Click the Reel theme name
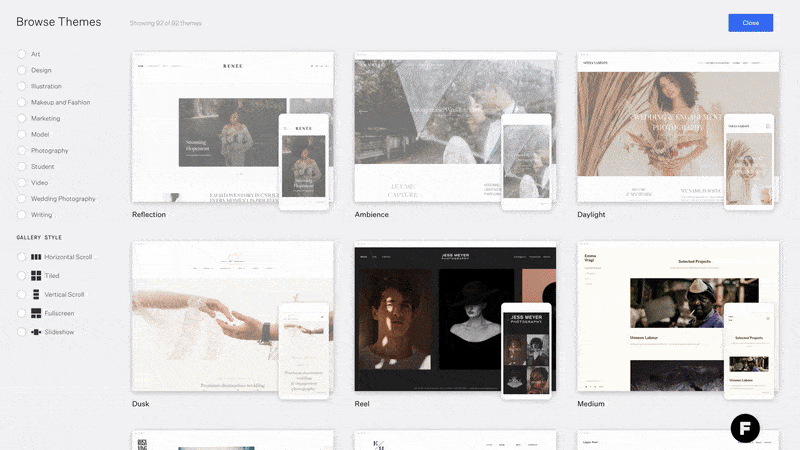The width and height of the screenshot is (800, 450). coord(362,404)
